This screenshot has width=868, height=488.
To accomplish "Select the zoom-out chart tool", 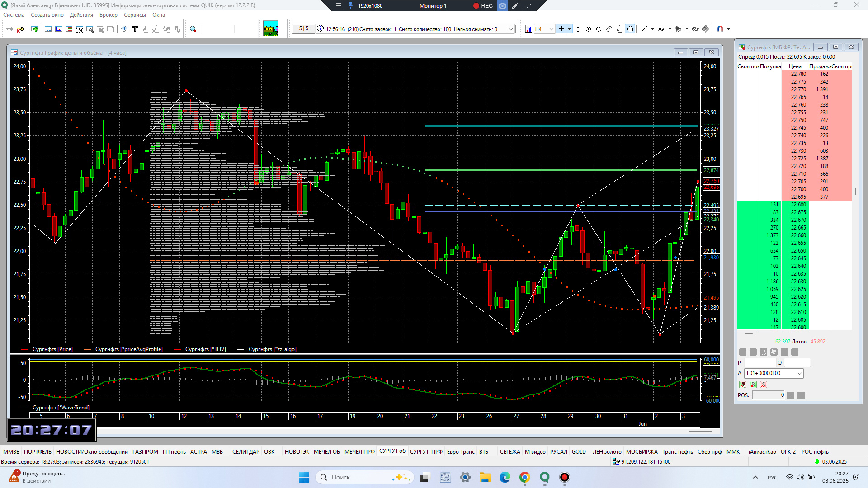I will pos(599,29).
